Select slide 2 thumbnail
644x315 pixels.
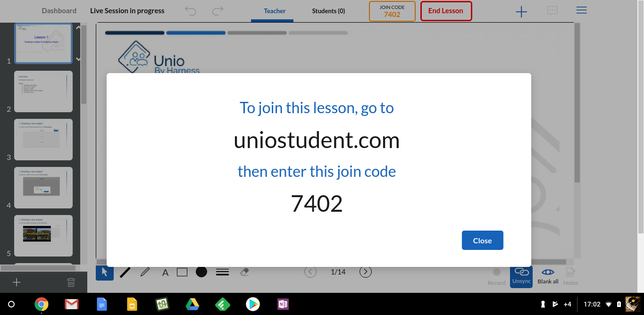click(43, 91)
